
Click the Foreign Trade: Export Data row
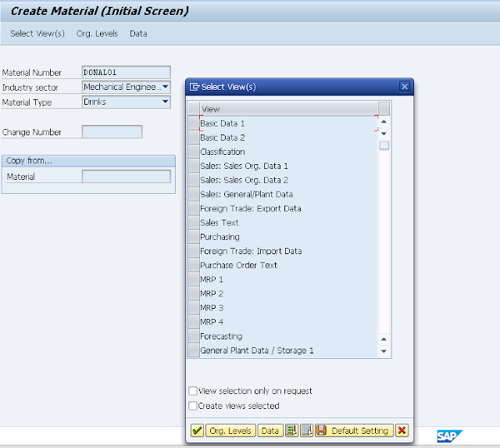click(x=288, y=209)
